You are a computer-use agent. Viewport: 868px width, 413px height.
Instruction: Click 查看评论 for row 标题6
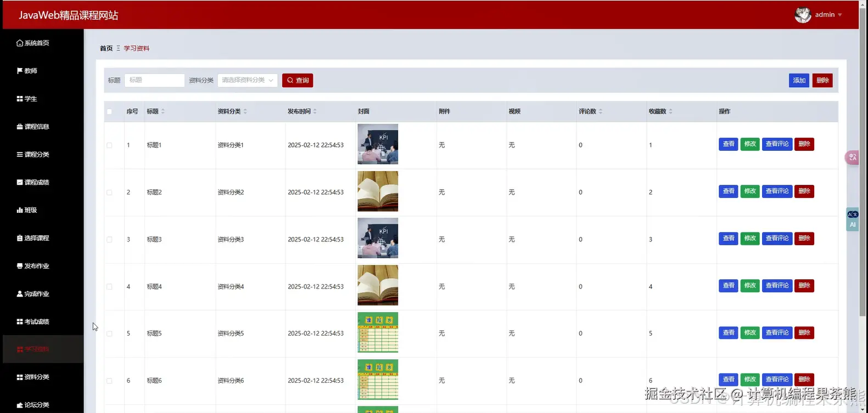pos(777,380)
